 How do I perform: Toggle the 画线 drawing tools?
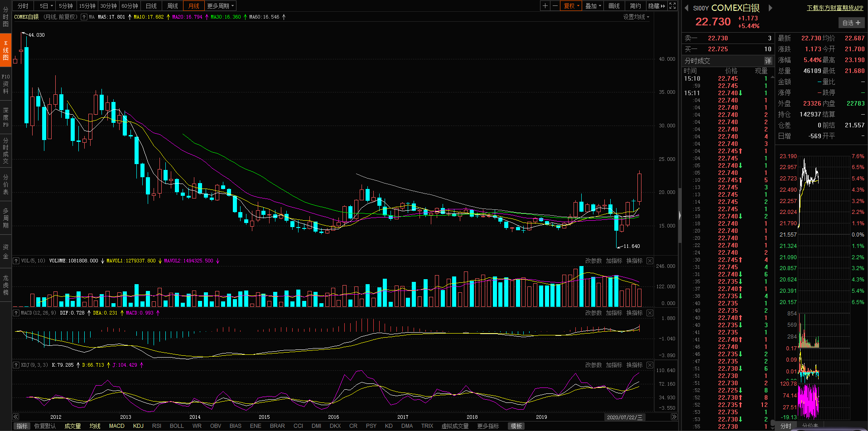click(614, 6)
